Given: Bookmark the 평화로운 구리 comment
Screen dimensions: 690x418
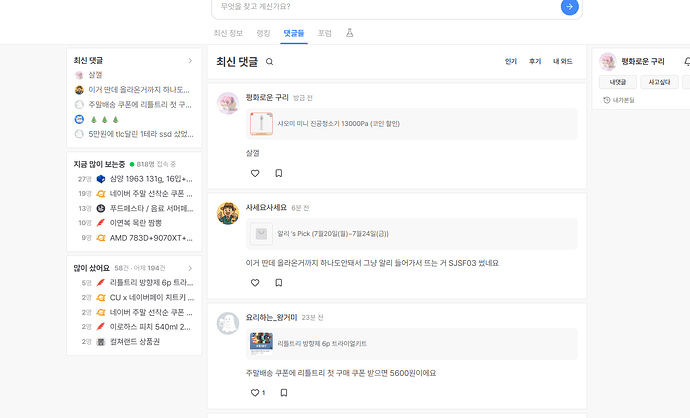Looking at the screenshot, I should click(279, 173).
